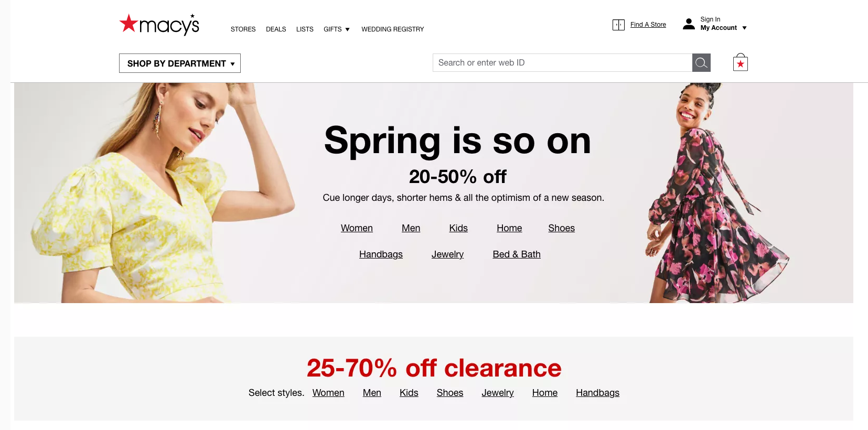This screenshot has height=430, width=868.
Task: Select Jewelry in the Spring banner
Action: point(447,254)
